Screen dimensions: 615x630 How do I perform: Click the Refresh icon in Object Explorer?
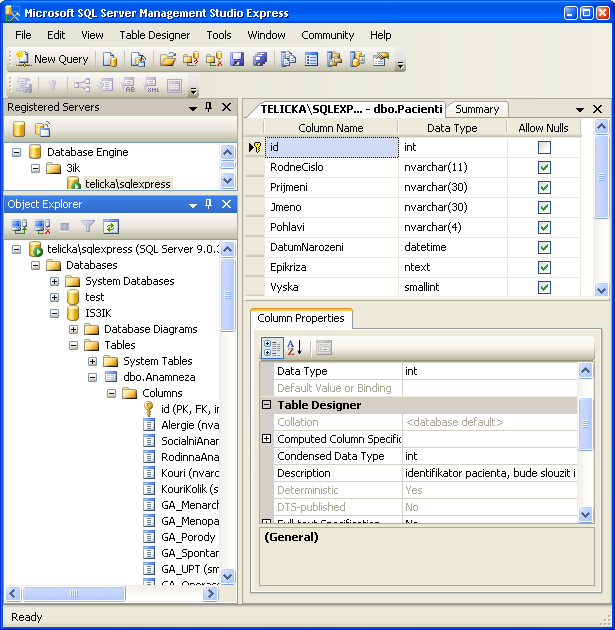point(110,227)
